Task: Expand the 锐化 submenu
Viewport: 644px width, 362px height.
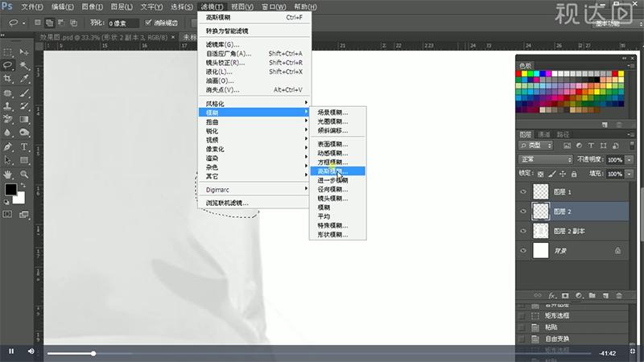Action: 254,131
